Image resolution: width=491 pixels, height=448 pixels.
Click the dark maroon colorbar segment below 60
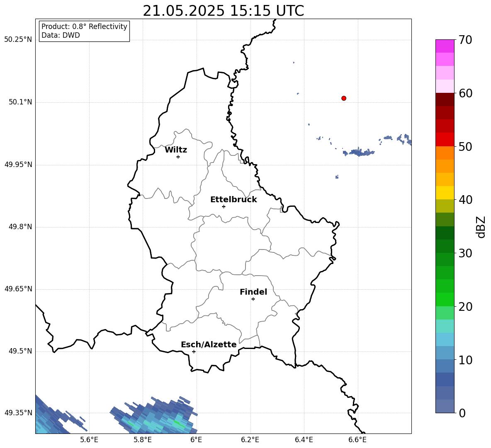pos(445,99)
